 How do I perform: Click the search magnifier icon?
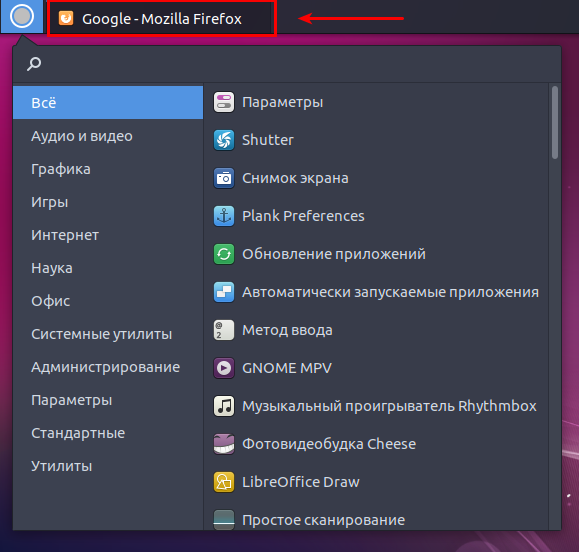pyautogui.click(x=34, y=64)
